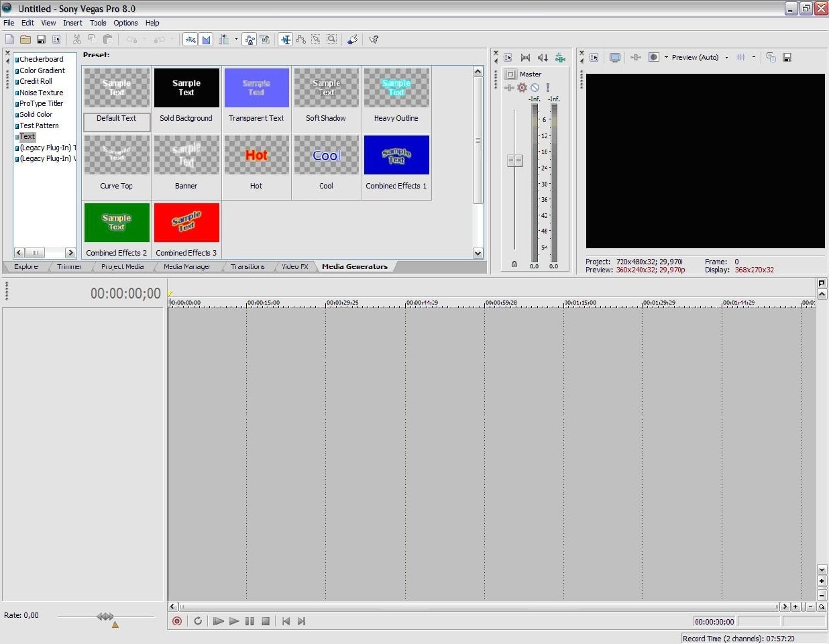
Task: Select the Normal Edit Tool
Action: (285, 40)
